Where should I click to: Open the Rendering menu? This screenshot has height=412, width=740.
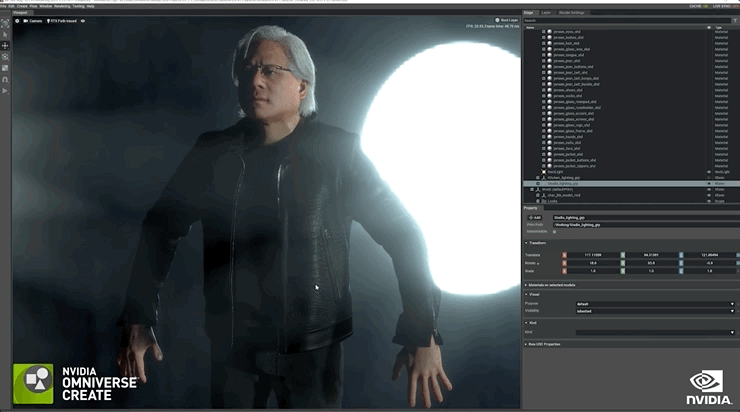(62, 6)
